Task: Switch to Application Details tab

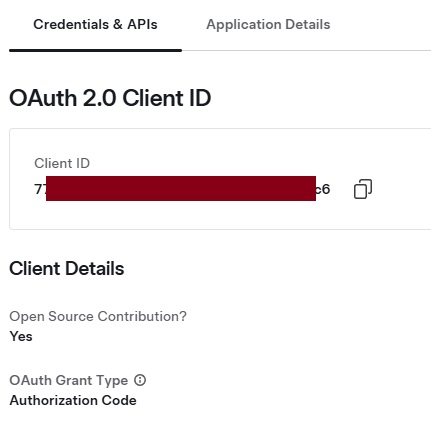Action: click(268, 25)
